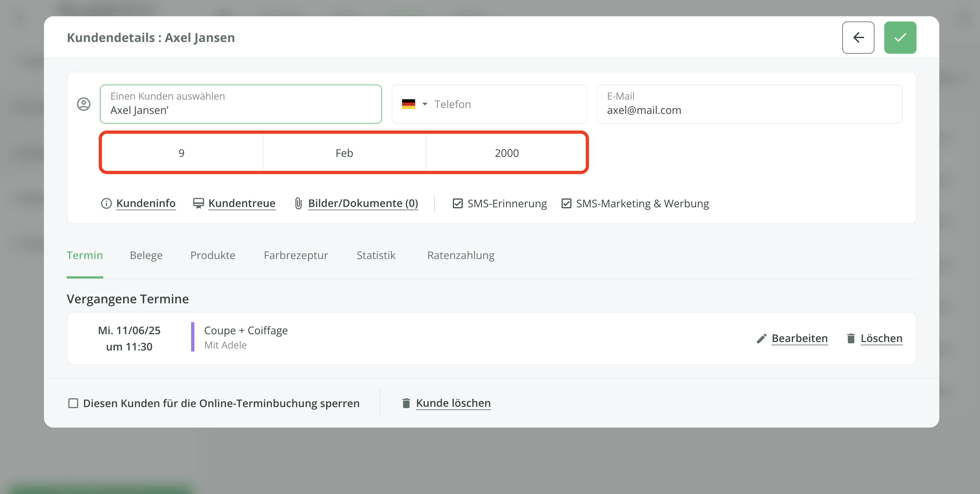
Task: Uncheck the SMS-Erinnerung checkbox
Action: 457,203
